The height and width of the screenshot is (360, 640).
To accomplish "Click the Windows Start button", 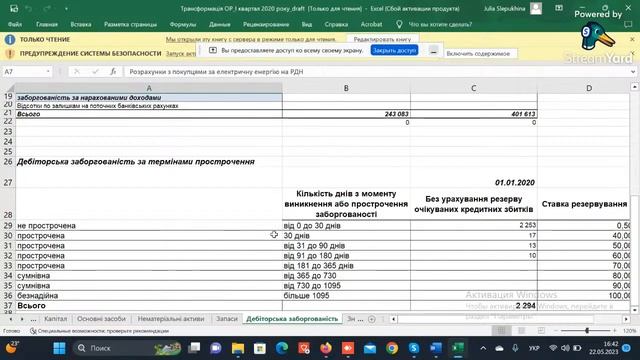I will click(x=60, y=348).
